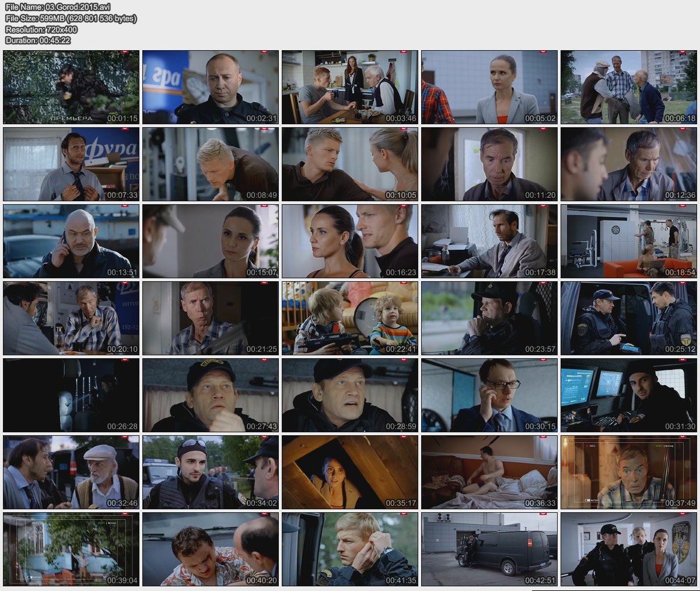Click the final frame at 00:44:07
This screenshot has height=591, width=700.
coord(629,549)
